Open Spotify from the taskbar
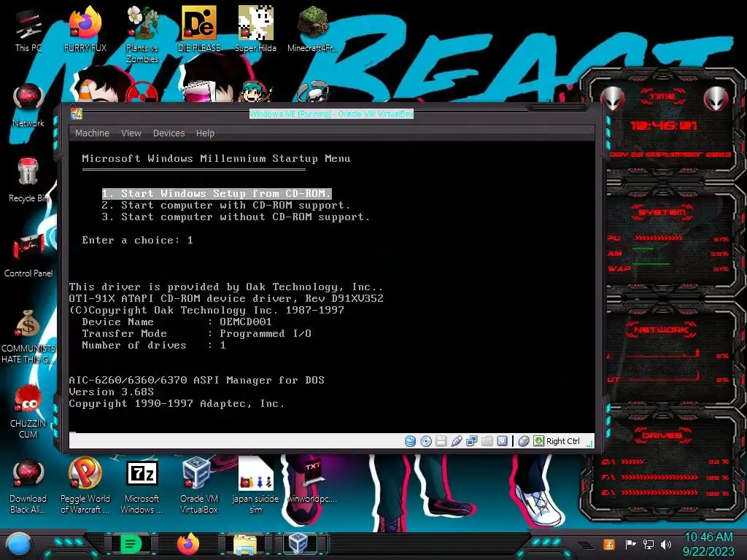The image size is (747, 560). (131, 544)
